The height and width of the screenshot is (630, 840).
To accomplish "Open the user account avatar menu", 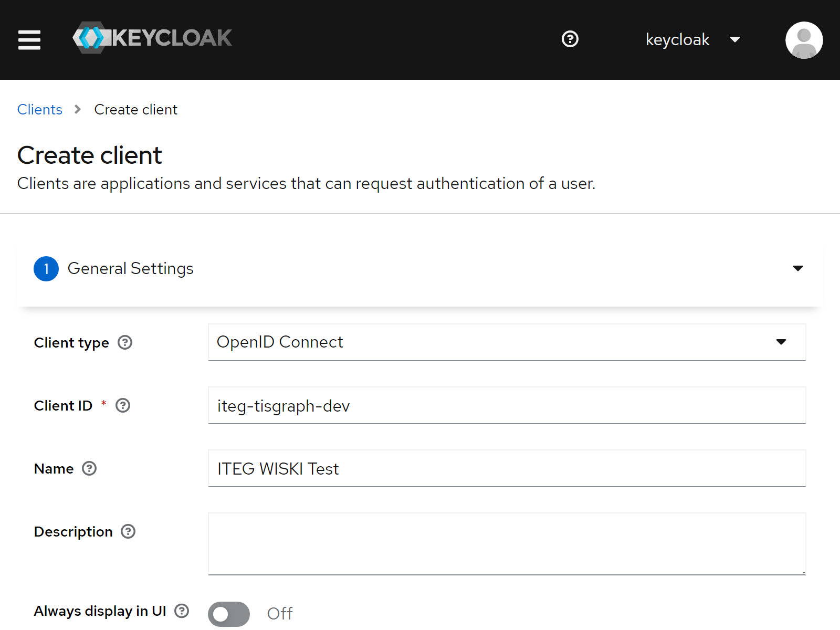I will 804,39.
